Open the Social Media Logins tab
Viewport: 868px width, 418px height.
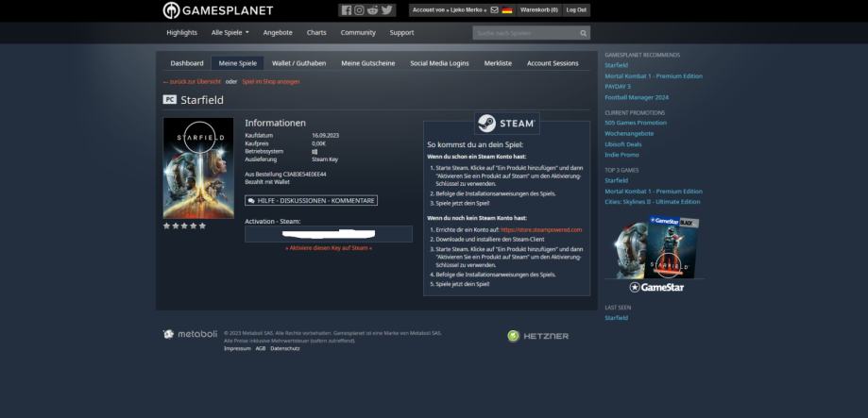[x=439, y=63]
